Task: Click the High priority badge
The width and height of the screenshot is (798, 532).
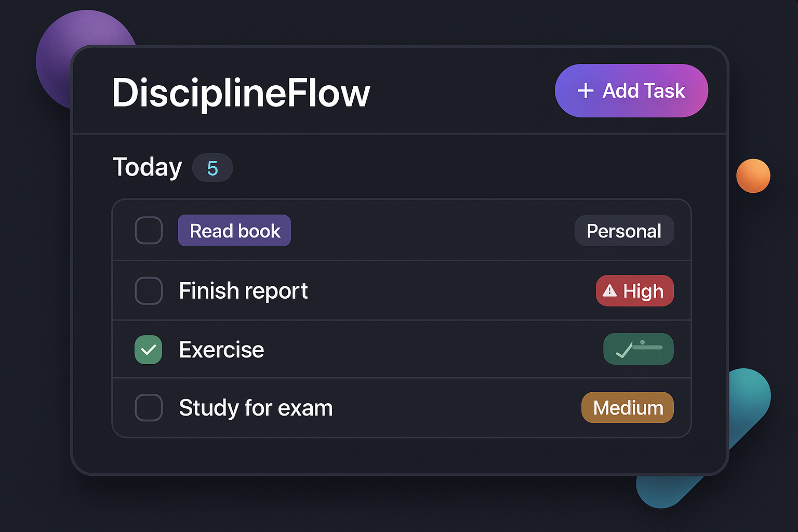Action: pyautogui.click(x=634, y=291)
